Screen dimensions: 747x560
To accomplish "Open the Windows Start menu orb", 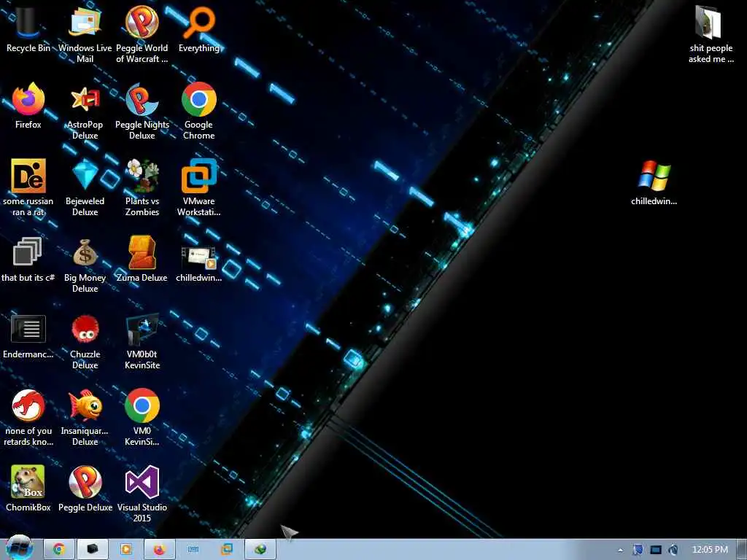I will (18, 548).
